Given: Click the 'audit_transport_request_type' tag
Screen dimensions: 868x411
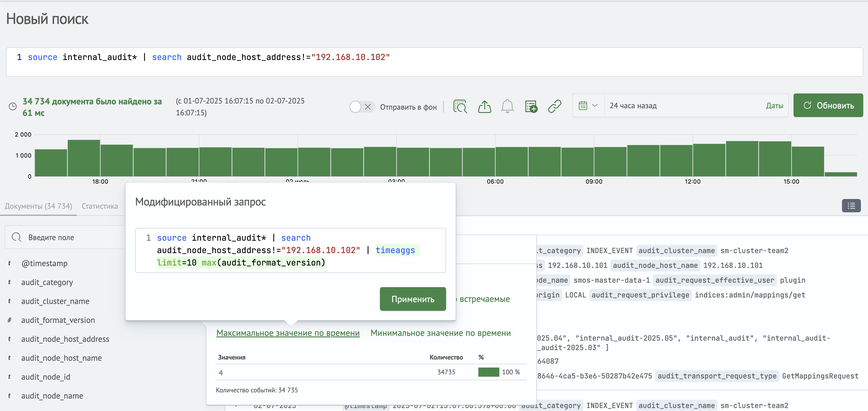Looking at the screenshot, I should pos(717,376).
